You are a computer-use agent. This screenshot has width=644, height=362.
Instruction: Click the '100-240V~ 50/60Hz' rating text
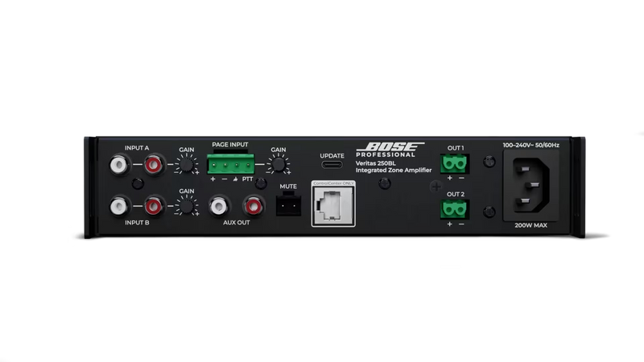coord(530,145)
